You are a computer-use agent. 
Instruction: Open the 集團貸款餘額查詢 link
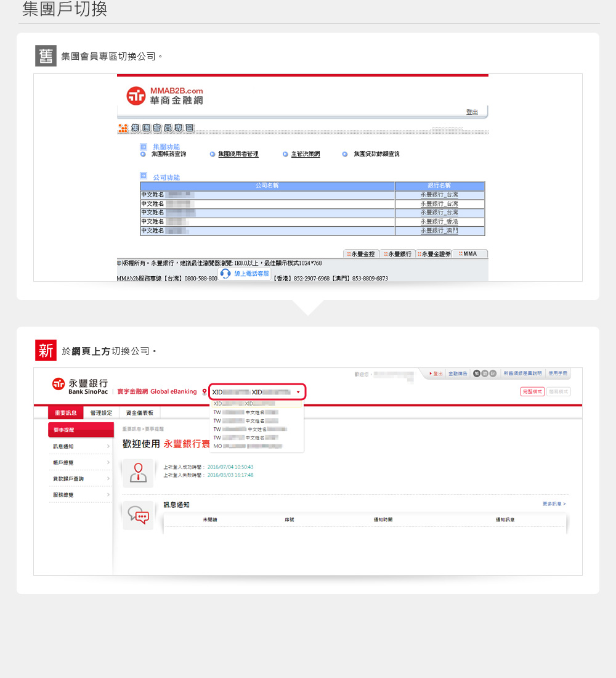tap(376, 154)
